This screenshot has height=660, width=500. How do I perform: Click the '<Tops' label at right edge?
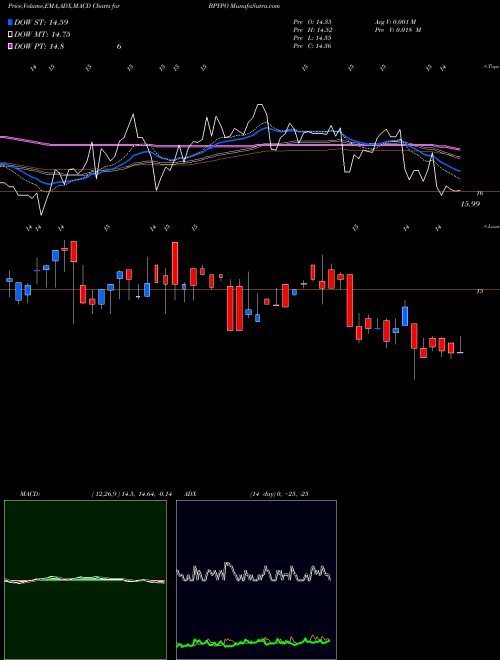point(491,67)
